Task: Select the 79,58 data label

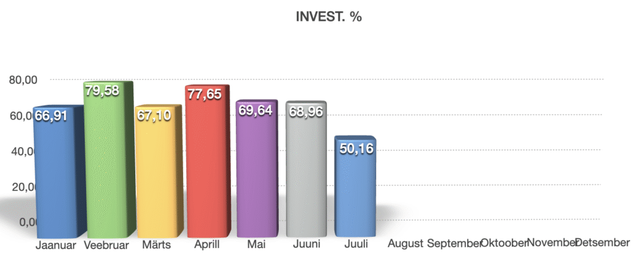Action: [x=103, y=90]
